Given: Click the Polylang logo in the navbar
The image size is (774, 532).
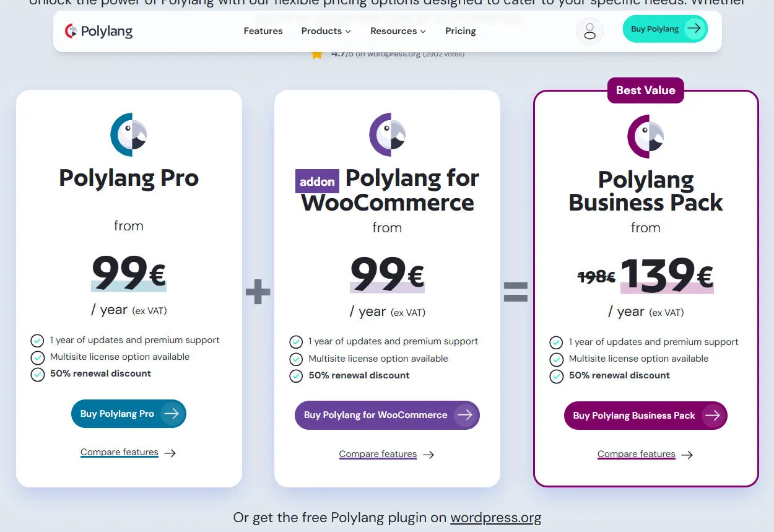Looking at the screenshot, I should click(x=98, y=31).
